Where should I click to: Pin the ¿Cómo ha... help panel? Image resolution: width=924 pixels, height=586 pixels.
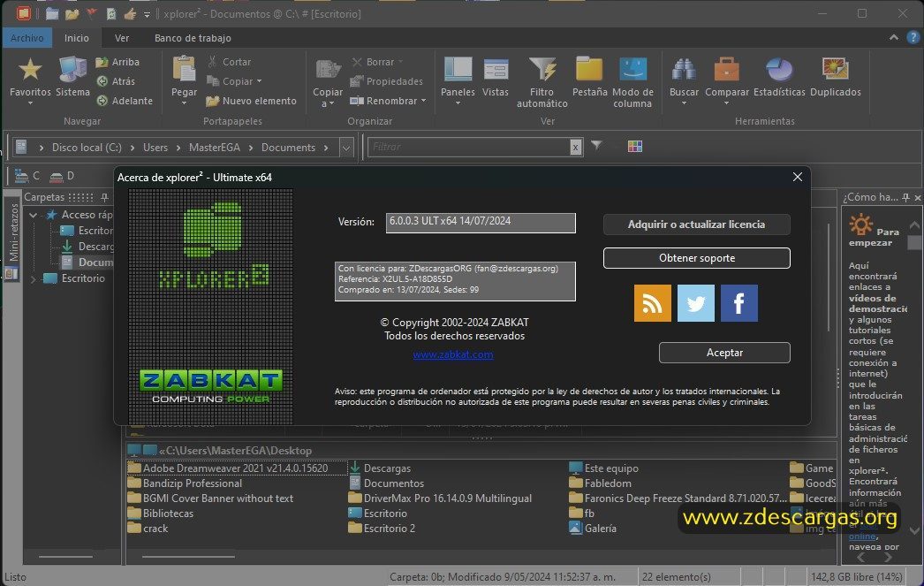tap(905, 197)
